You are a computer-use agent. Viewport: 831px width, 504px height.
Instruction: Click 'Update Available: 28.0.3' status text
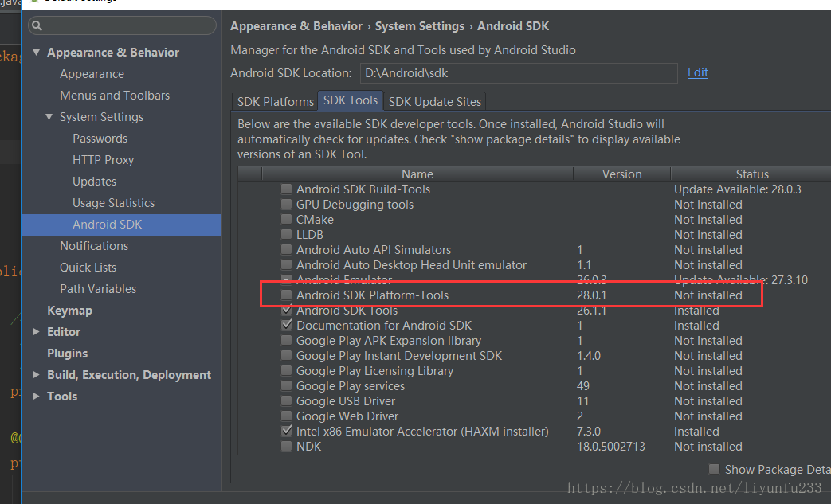coord(737,189)
